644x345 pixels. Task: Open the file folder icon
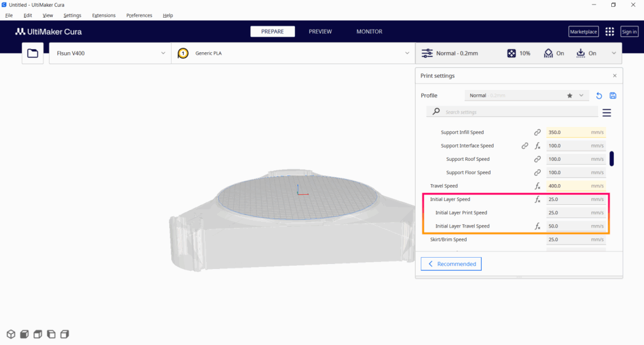point(33,53)
